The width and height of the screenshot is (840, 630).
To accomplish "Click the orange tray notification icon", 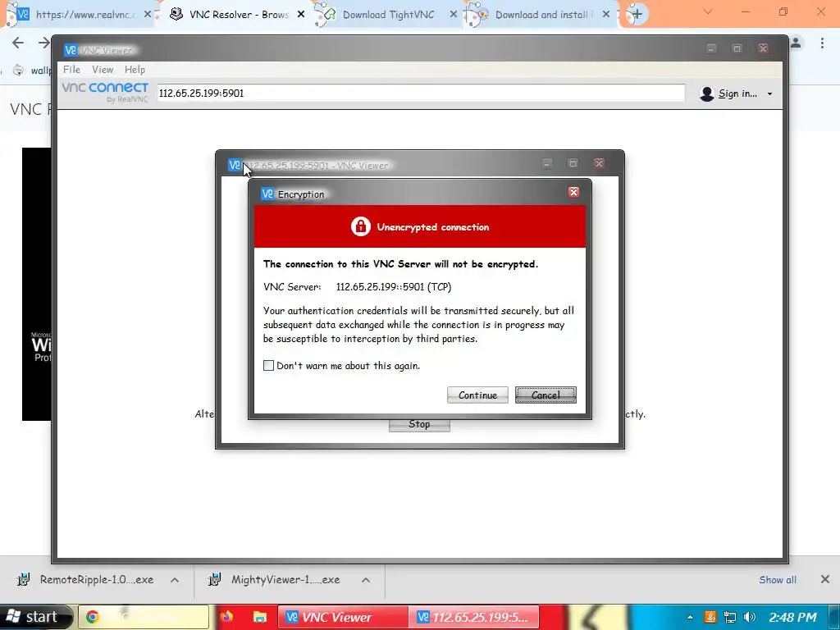I will tap(710, 617).
